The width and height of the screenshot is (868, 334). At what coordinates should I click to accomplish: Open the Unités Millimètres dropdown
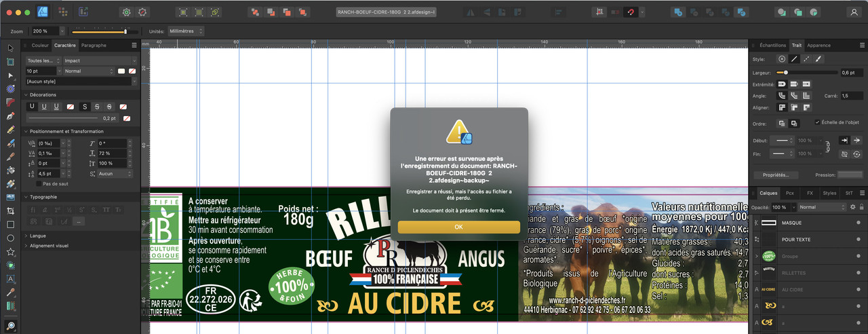click(x=186, y=31)
